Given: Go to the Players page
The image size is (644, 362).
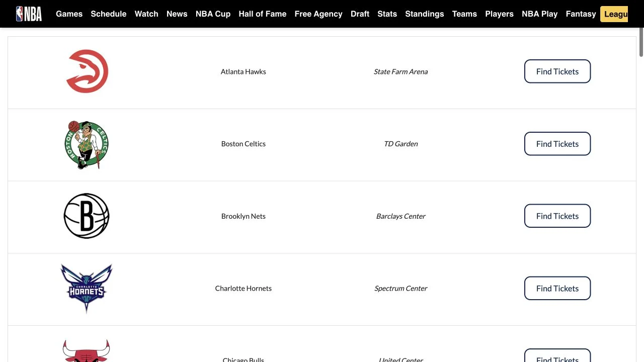Looking at the screenshot, I should point(499,14).
